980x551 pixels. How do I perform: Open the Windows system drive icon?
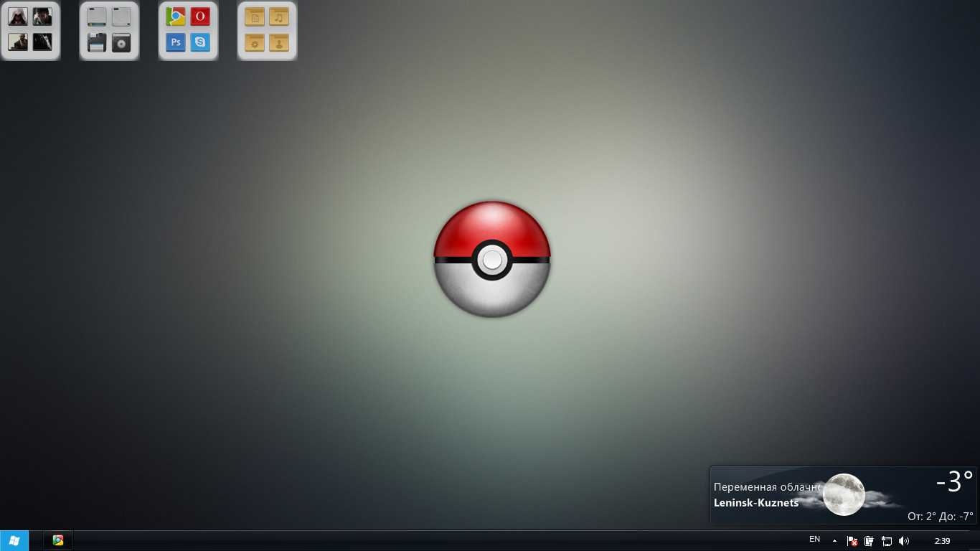97,17
